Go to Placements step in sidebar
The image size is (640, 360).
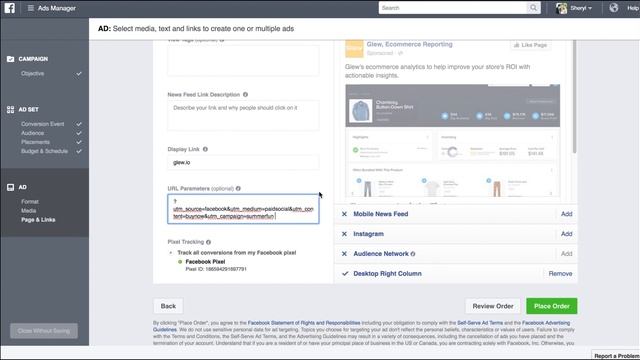(36, 142)
